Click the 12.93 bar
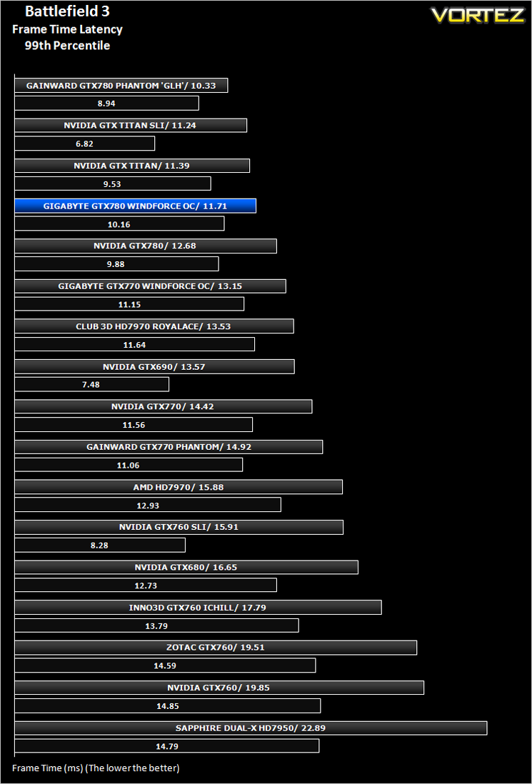This screenshot has height=784, width=532. [148, 505]
